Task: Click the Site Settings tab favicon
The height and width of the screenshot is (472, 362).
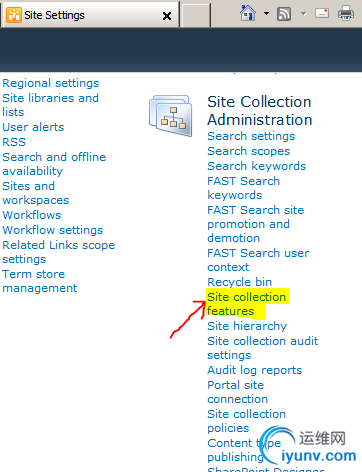Action: [14, 15]
